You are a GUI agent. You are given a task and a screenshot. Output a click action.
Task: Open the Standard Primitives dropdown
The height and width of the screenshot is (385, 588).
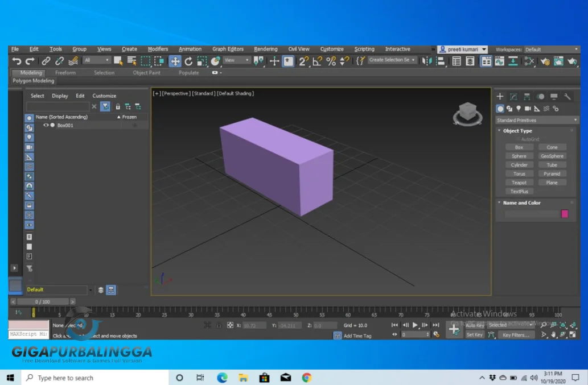tap(537, 120)
